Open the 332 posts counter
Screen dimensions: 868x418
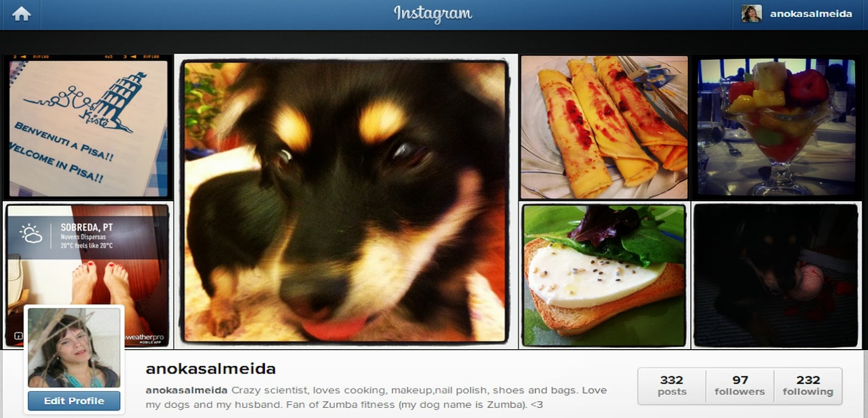(672, 386)
